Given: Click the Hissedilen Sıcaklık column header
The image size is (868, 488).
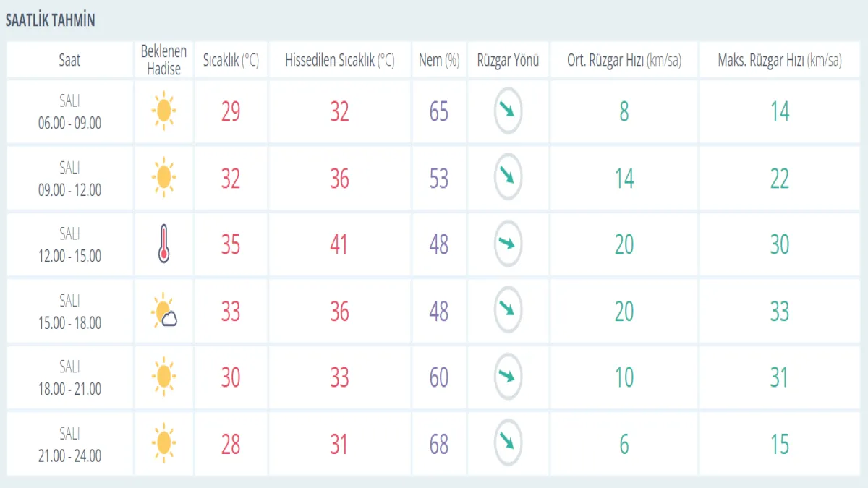Looking at the screenshot, I should [x=339, y=60].
